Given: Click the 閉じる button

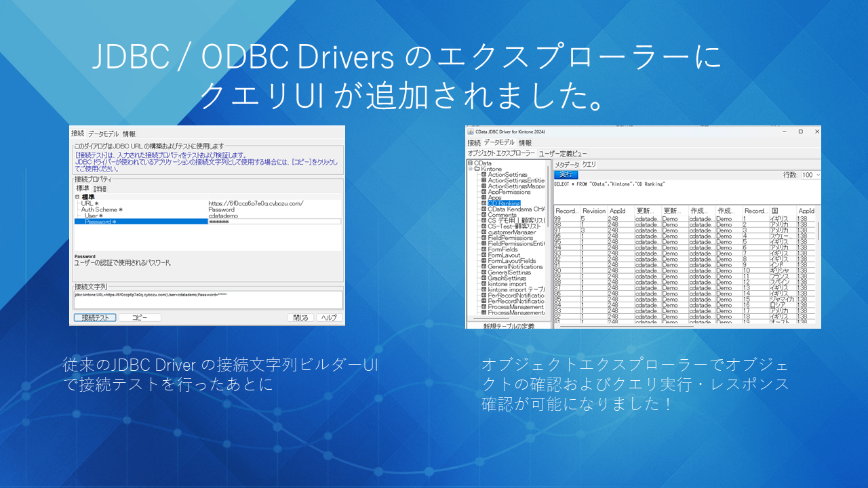Looking at the screenshot, I should (301, 318).
